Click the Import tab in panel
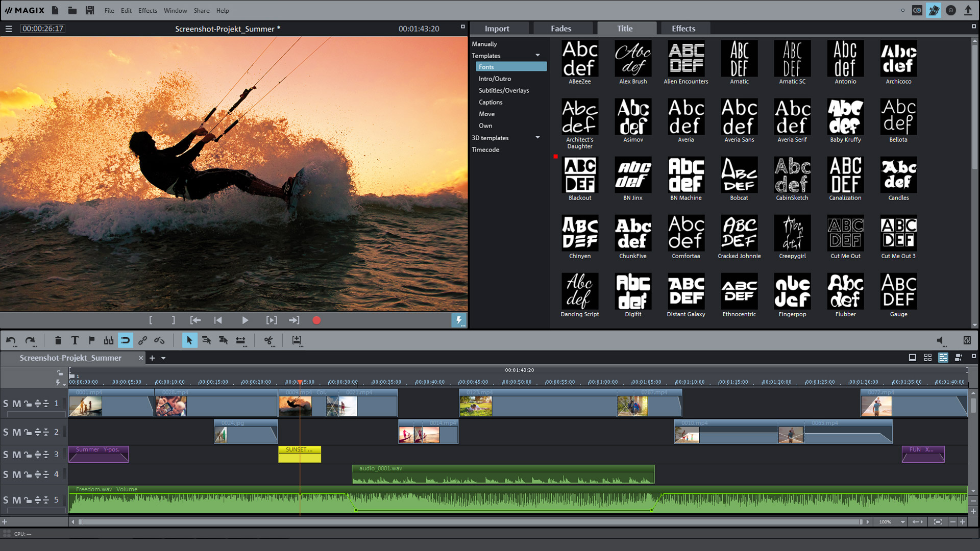The image size is (980, 551). pyautogui.click(x=497, y=28)
